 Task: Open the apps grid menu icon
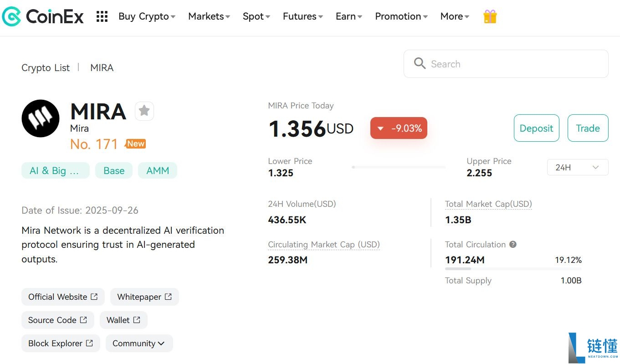click(x=102, y=17)
